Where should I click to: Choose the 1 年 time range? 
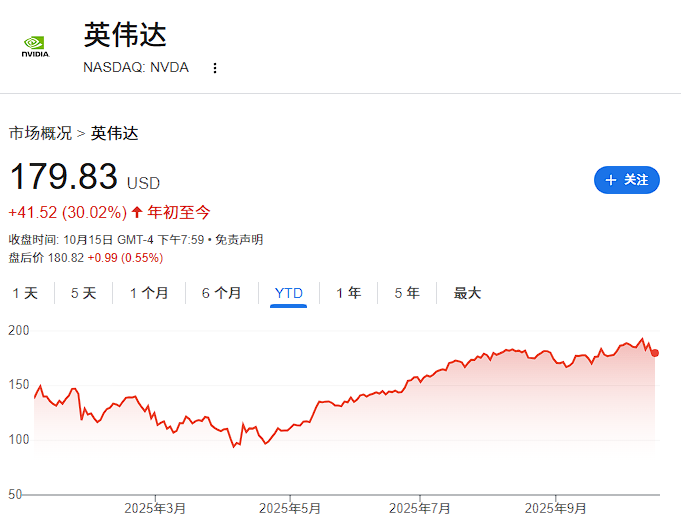(x=348, y=293)
